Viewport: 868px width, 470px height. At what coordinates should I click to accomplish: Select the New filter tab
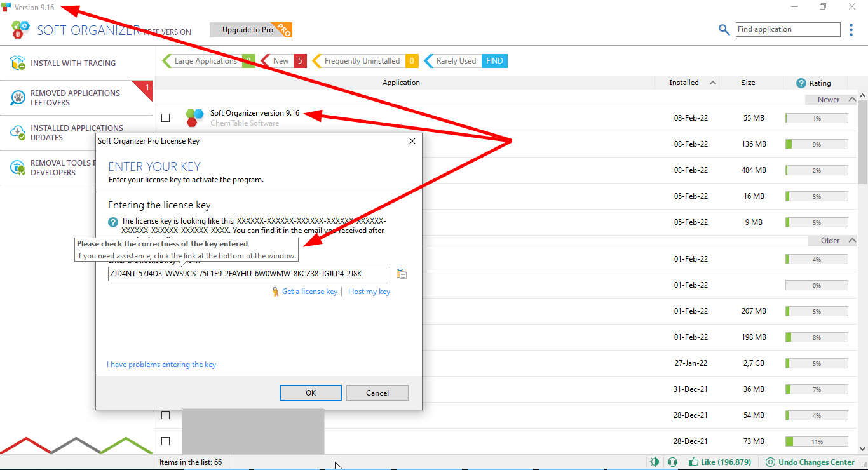coord(284,61)
